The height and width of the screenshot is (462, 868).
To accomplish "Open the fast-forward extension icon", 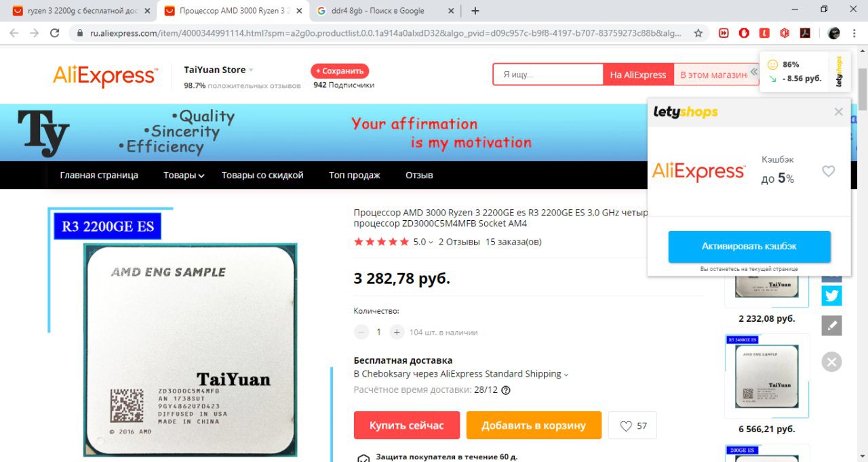I will 724,33.
